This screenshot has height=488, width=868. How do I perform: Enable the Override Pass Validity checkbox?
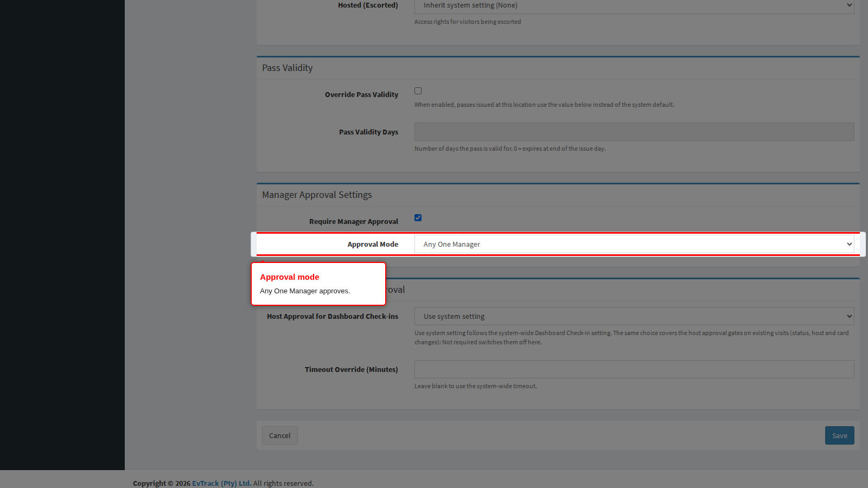coord(418,91)
